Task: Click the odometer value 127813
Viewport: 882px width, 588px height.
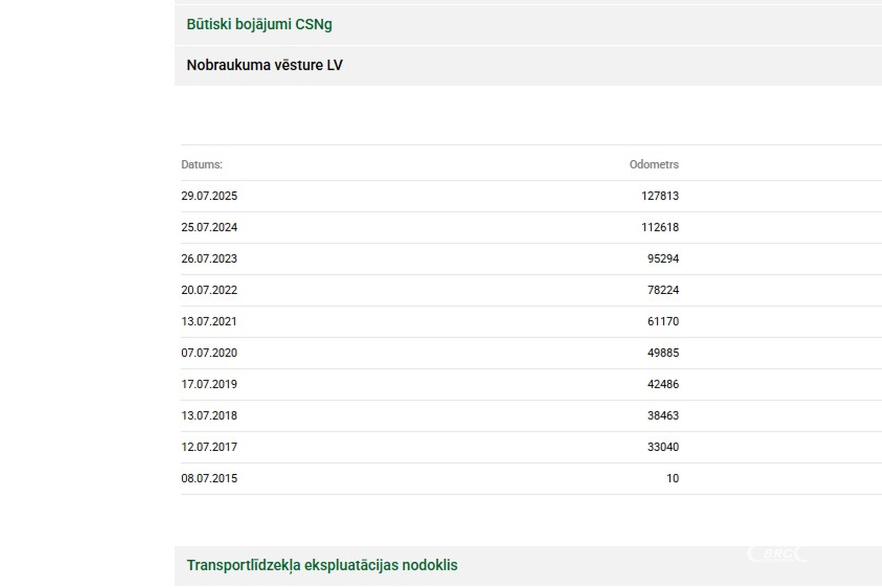Action: pos(660,196)
